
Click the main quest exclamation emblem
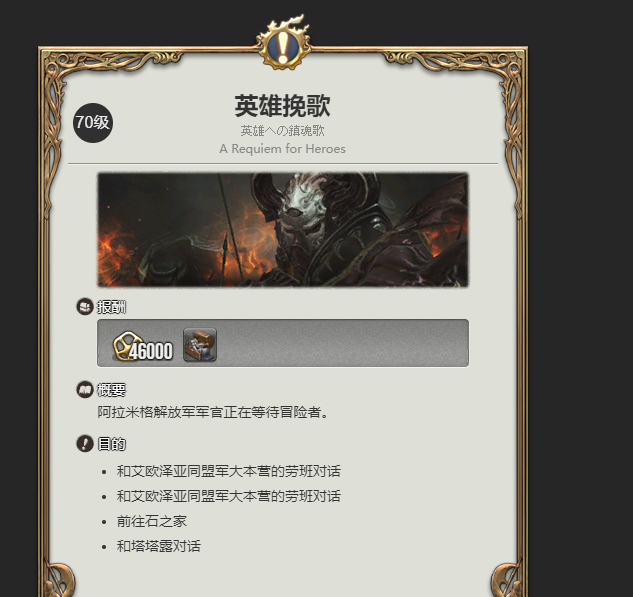[x=283, y=44]
